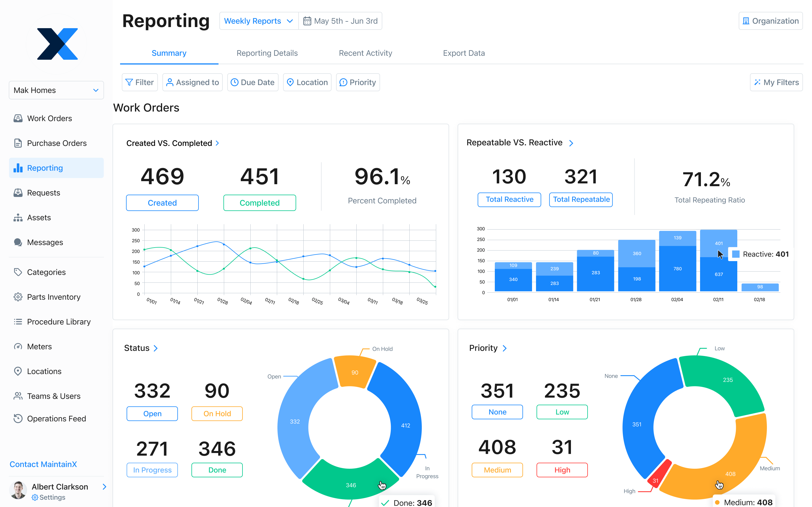Select the Parts Inventory gear icon
Viewport: 812px width, 507px height.
click(x=18, y=297)
